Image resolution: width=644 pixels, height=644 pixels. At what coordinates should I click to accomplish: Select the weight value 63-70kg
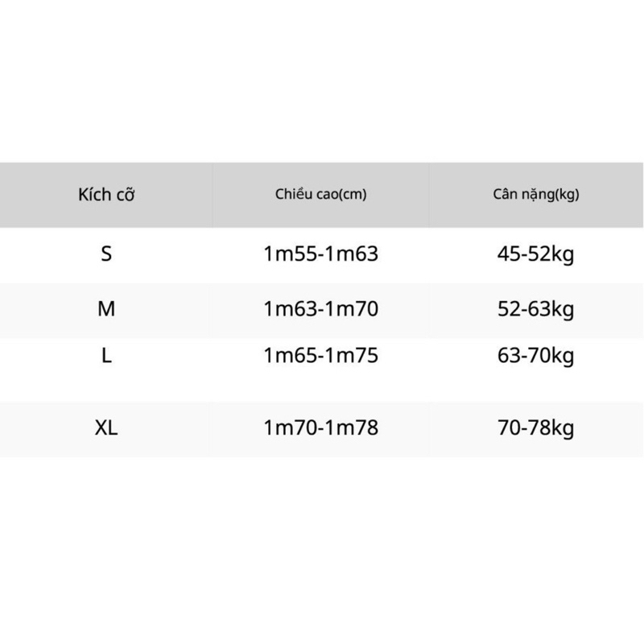click(536, 356)
